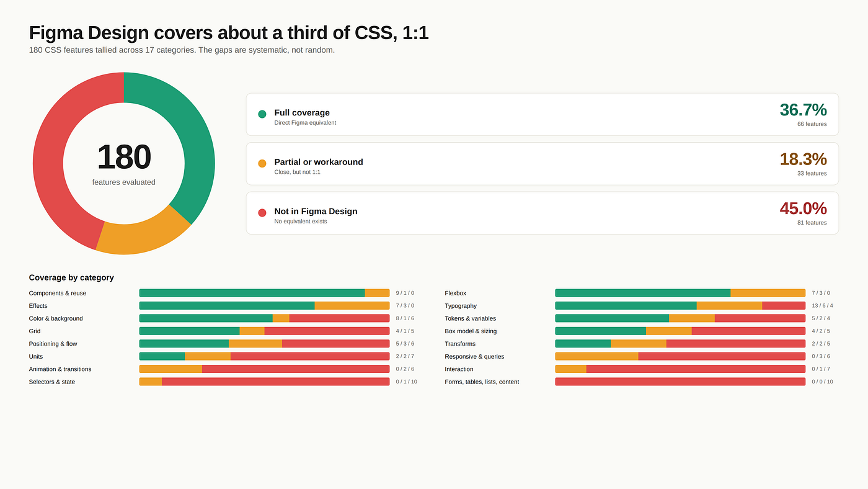Click the Grid category label
Image resolution: width=868 pixels, height=489 pixels.
pyautogui.click(x=35, y=331)
